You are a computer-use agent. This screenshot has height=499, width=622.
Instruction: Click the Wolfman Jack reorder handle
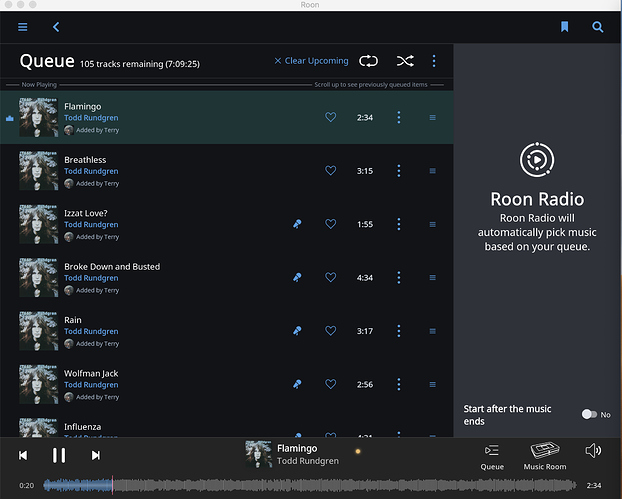point(432,384)
